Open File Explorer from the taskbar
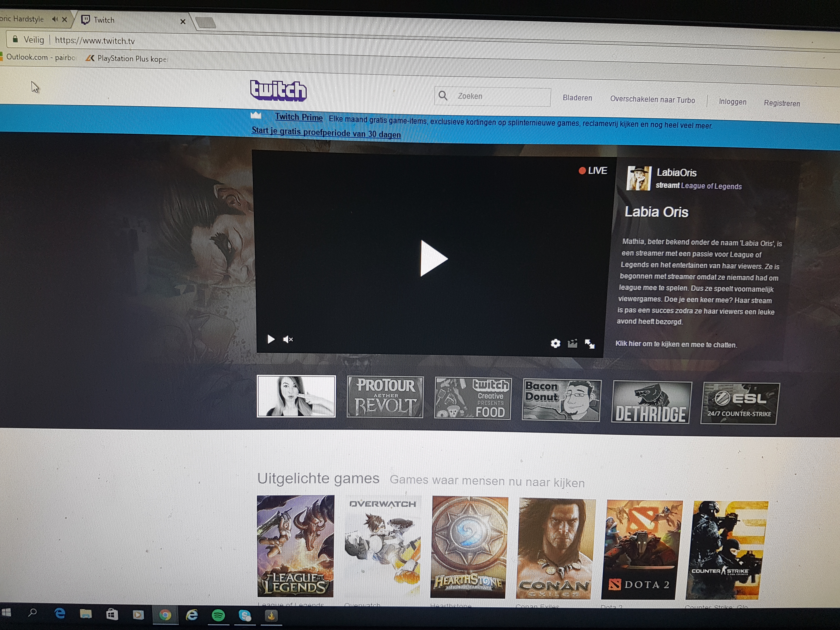 click(x=86, y=614)
